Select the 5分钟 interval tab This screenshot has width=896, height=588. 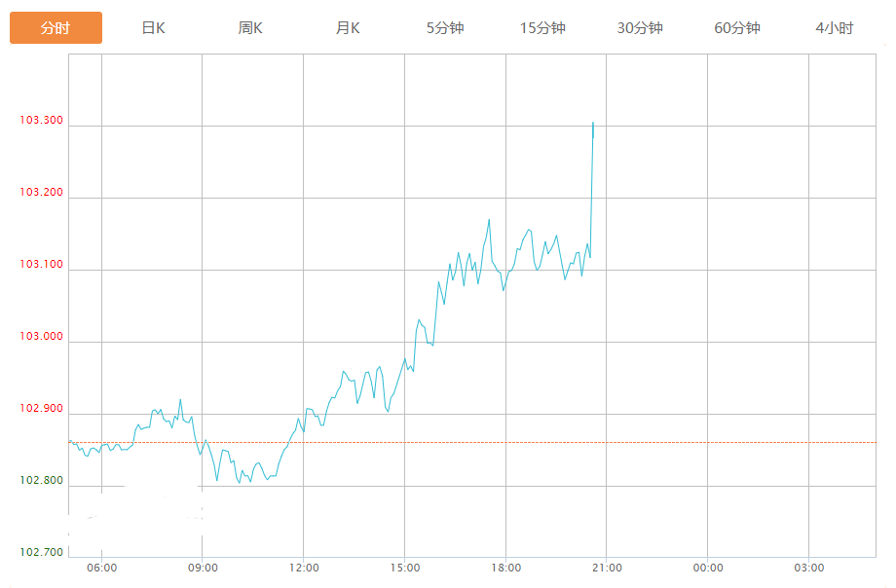coord(445,28)
